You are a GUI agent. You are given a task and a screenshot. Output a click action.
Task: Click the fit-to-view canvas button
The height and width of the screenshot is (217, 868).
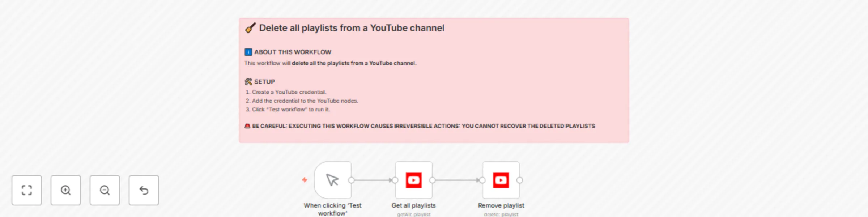(x=27, y=190)
